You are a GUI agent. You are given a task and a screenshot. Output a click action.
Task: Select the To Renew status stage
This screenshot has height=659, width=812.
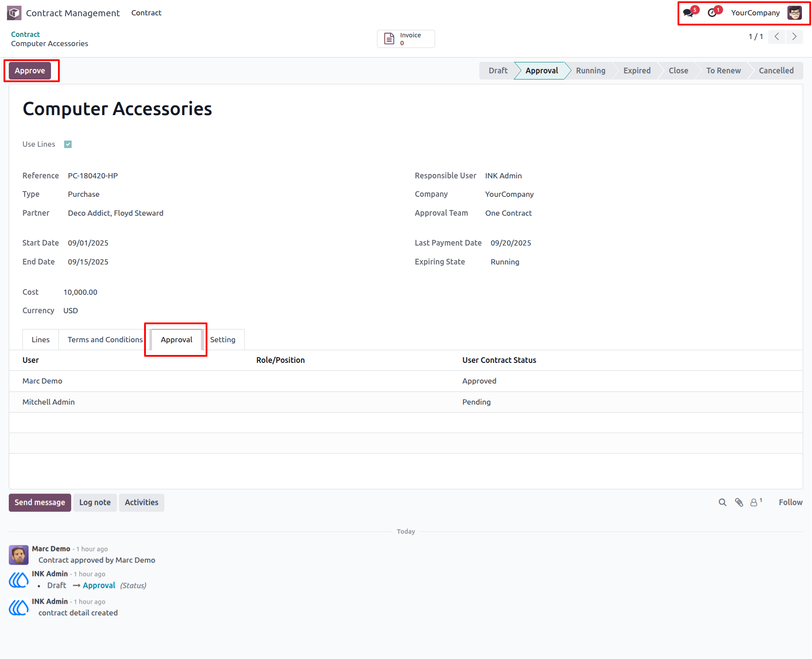tap(723, 71)
